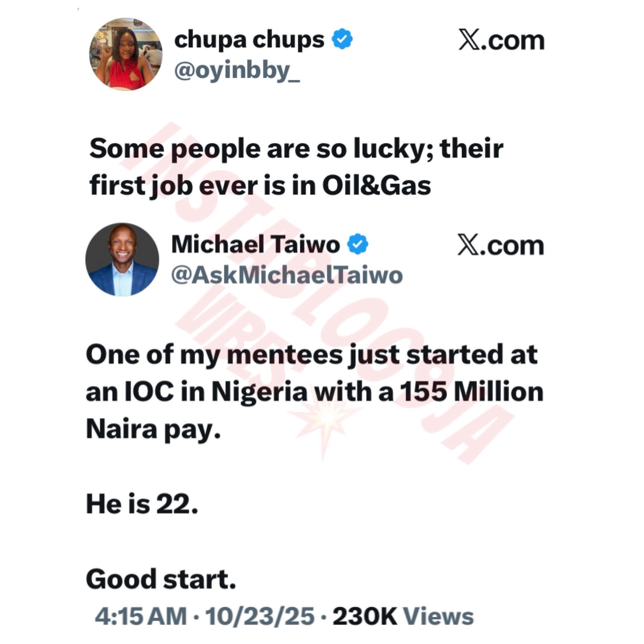Click the "Naira pay." line
Screen dimensions: 644x644
point(153,429)
